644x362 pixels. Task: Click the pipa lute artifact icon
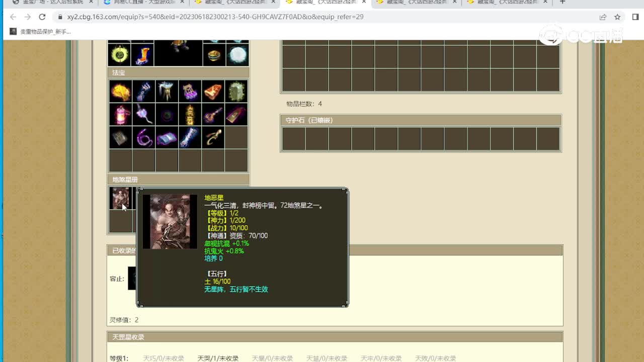(x=213, y=115)
